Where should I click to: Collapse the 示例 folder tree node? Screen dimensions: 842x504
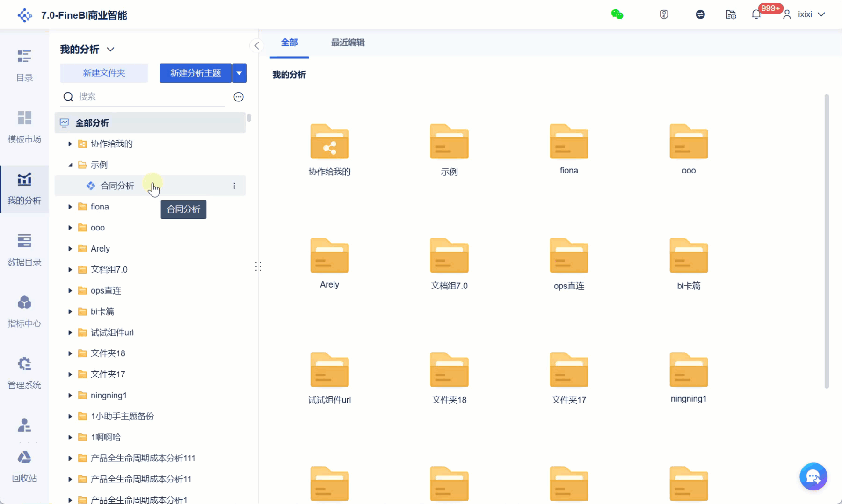(70, 165)
